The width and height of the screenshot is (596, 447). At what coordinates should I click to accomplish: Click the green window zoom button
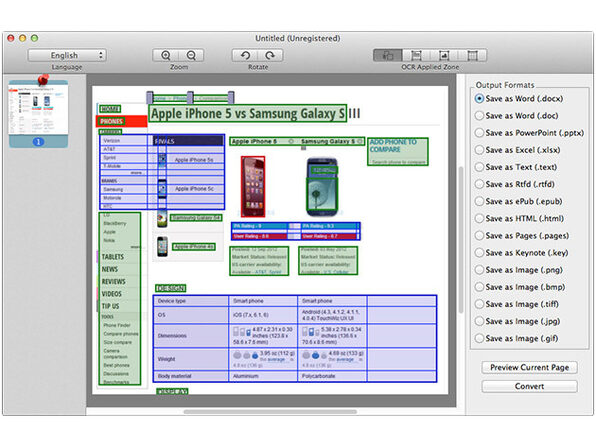[x=34, y=38]
